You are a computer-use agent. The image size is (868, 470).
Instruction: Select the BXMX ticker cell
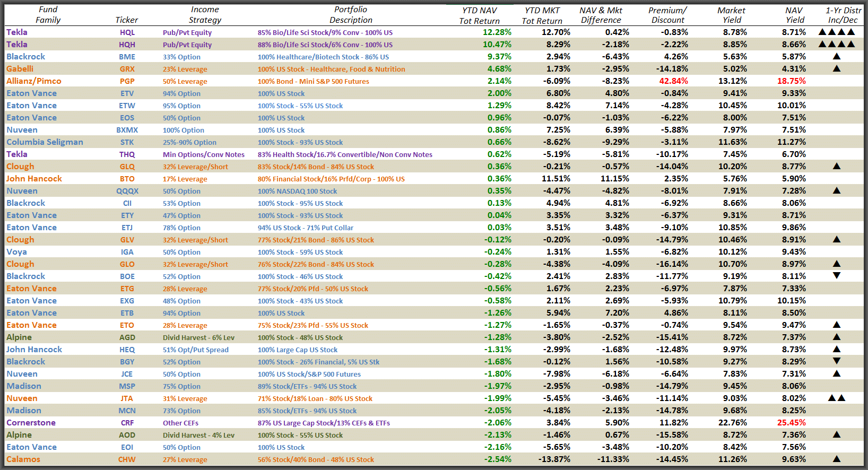coord(127,130)
